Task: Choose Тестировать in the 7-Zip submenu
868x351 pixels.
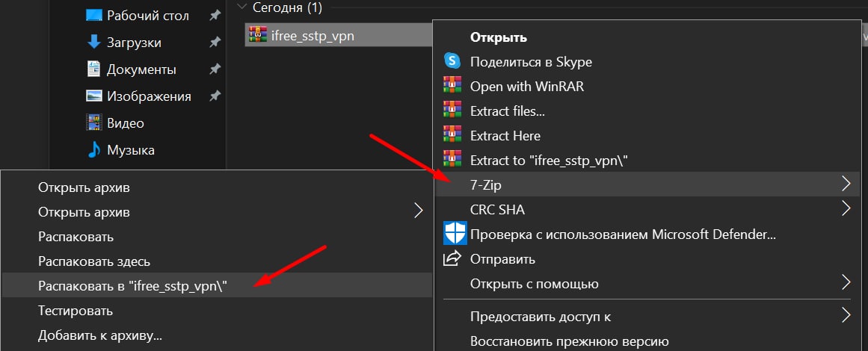Action: (x=72, y=310)
